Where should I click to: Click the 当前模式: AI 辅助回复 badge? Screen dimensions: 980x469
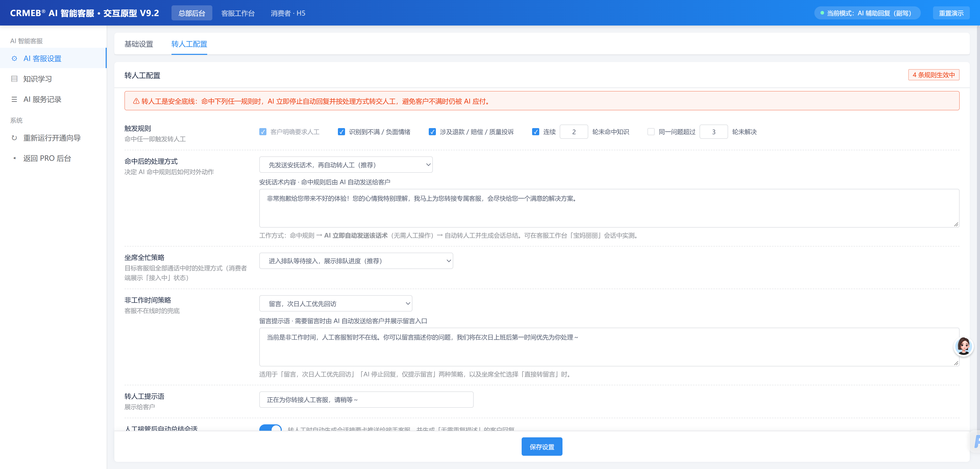coord(867,13)
